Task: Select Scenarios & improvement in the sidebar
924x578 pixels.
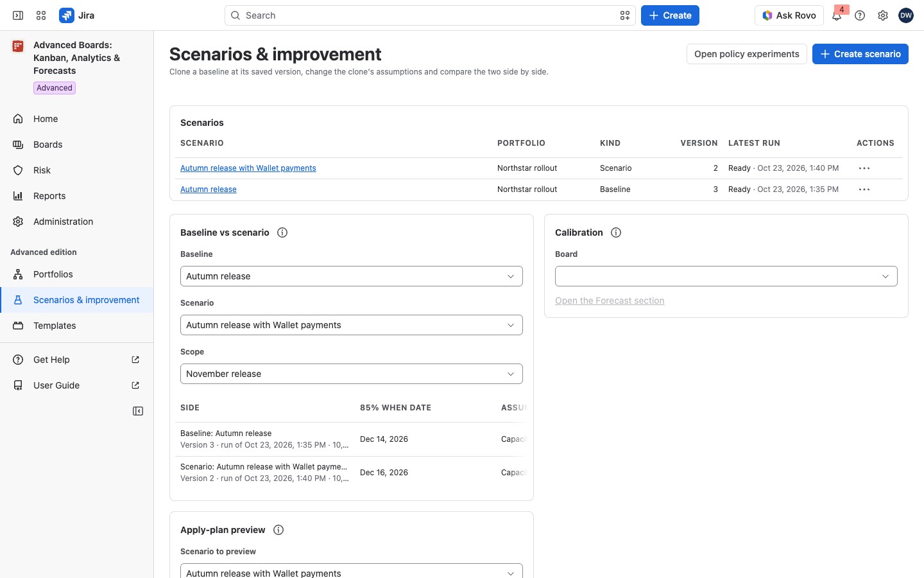Action: coord(77,300)
